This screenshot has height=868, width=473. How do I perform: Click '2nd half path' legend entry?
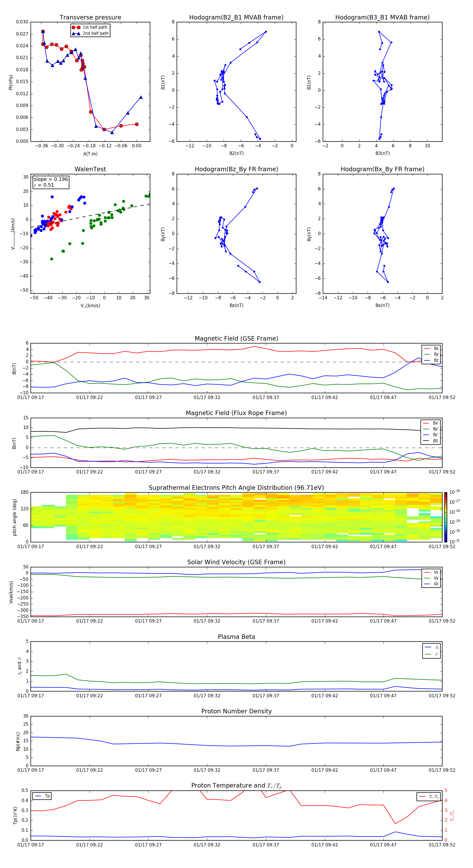click(x=91, y=33)
